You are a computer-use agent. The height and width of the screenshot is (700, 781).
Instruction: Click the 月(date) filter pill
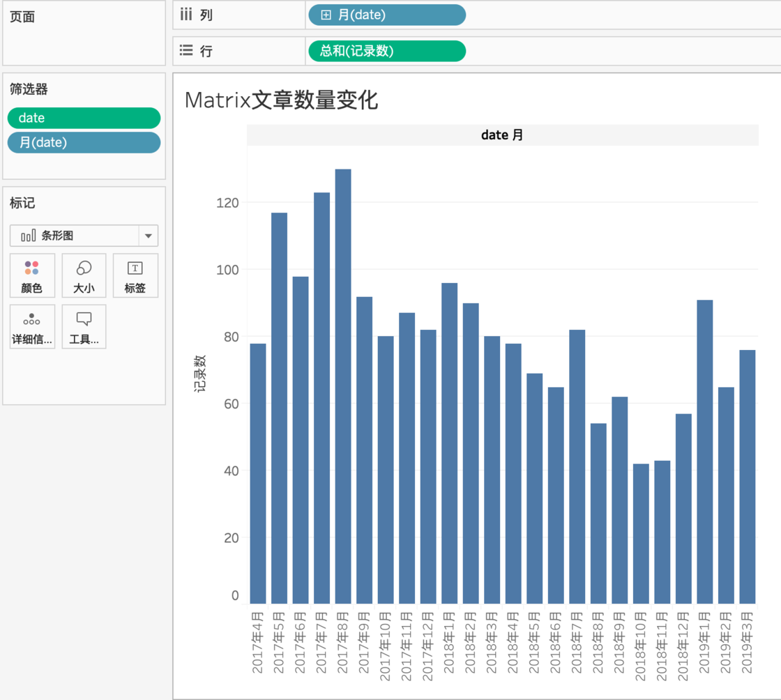coord(84,142)
